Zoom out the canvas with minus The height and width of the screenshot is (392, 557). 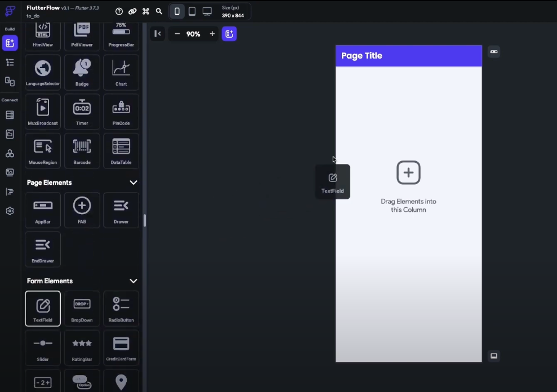177,34
